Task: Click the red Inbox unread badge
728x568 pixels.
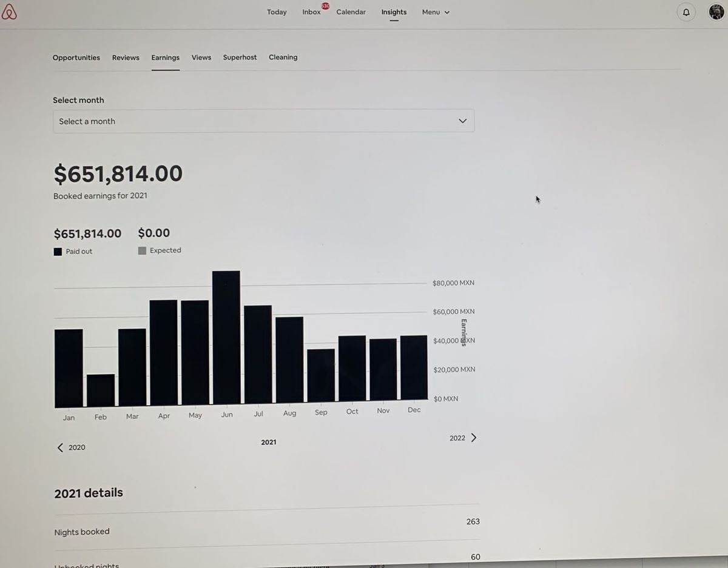Action: (325, 5)
